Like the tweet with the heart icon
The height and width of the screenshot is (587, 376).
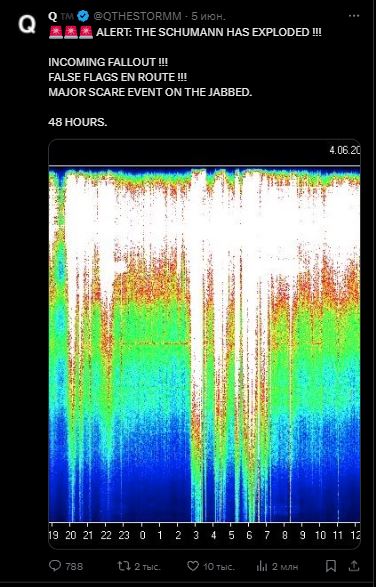point(192,566)
